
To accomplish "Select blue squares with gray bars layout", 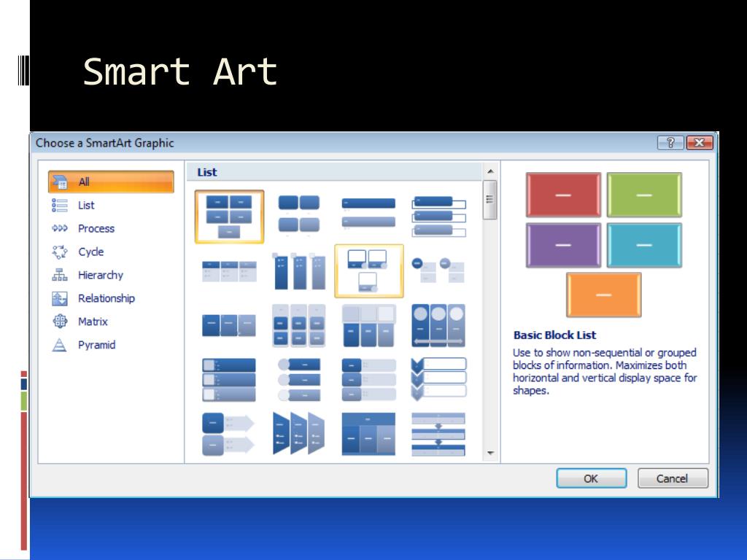I will click(368, 379).
